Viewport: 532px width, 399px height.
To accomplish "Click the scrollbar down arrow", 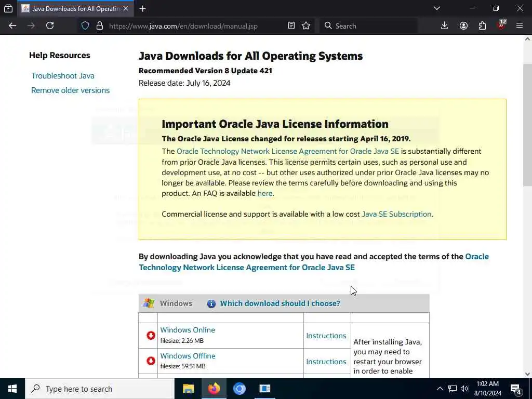I will [527, 374].
